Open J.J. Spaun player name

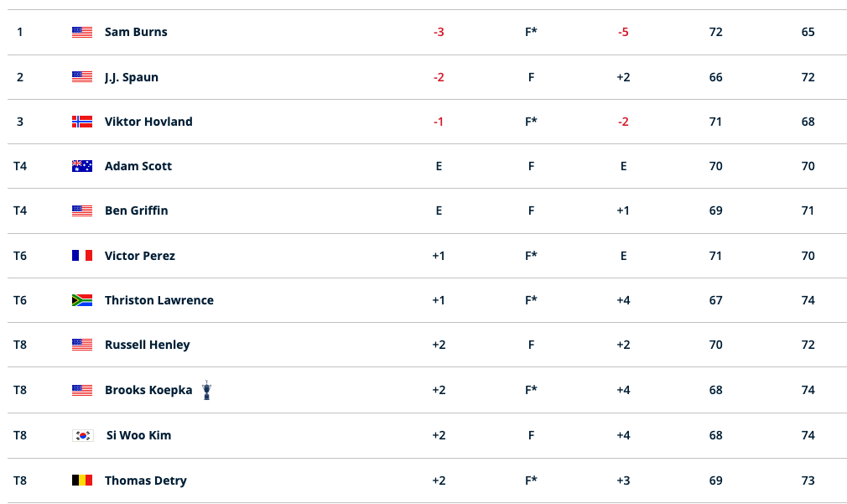point(132,77)
